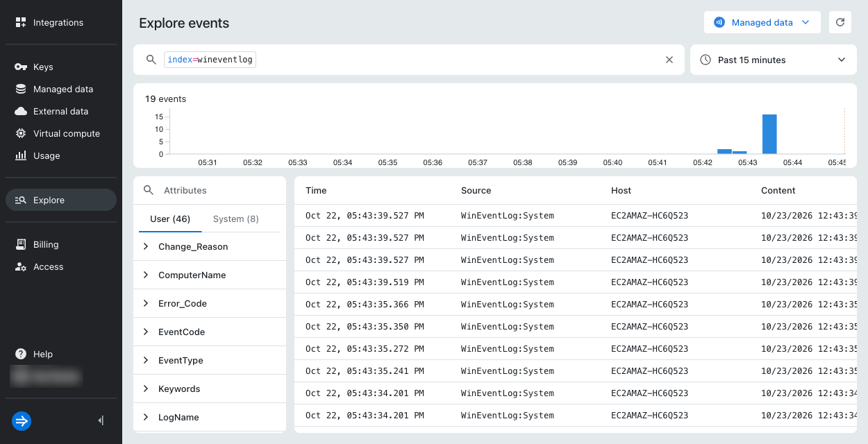Click the blue arrow logo icon
Viewport: 868px width, 444px height.
[22, 421]
